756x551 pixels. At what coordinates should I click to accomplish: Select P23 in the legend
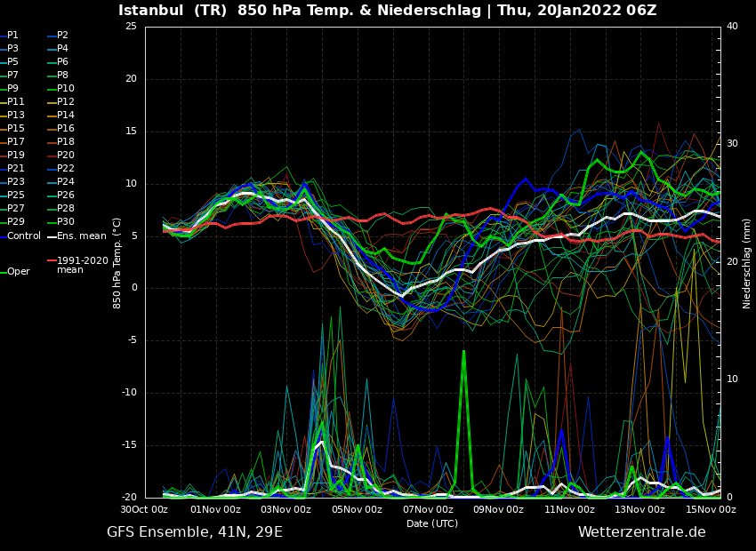click(x=12, y=181)
